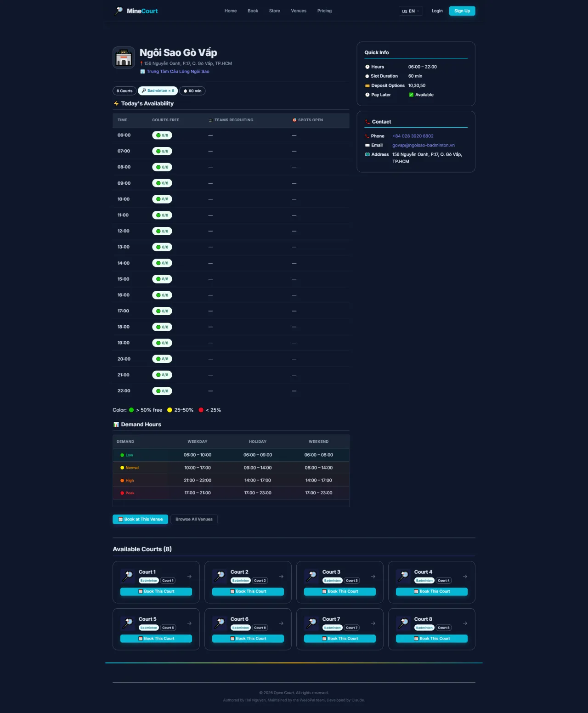Select the Badminton × 8 filter chip

coord(158,91)
